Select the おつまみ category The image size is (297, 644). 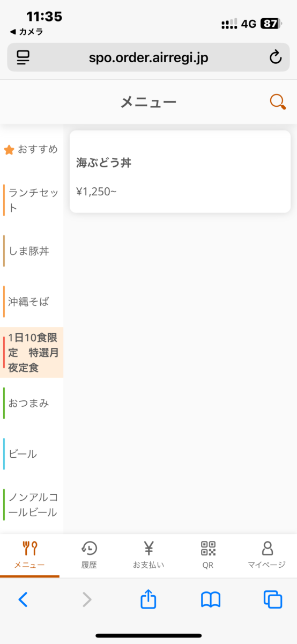32,403
